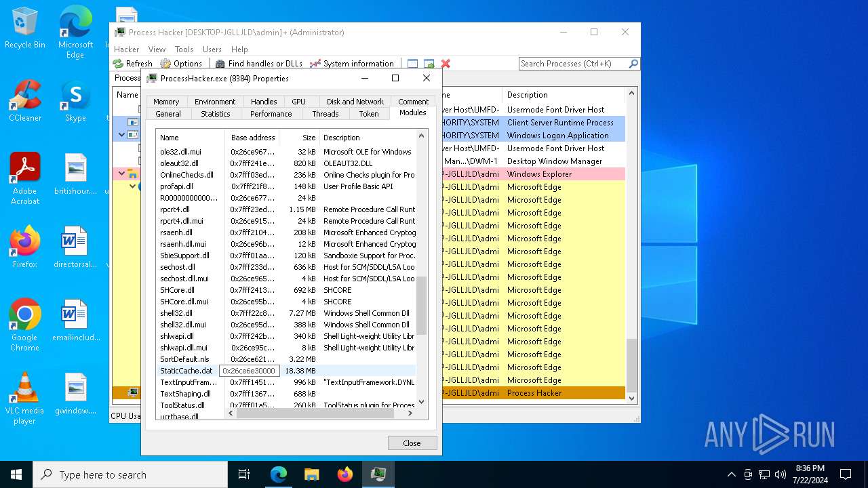Open Options from the Process Hacker toolbar
Viewport: 868px width, 488px height.
[x=181, y=63]
